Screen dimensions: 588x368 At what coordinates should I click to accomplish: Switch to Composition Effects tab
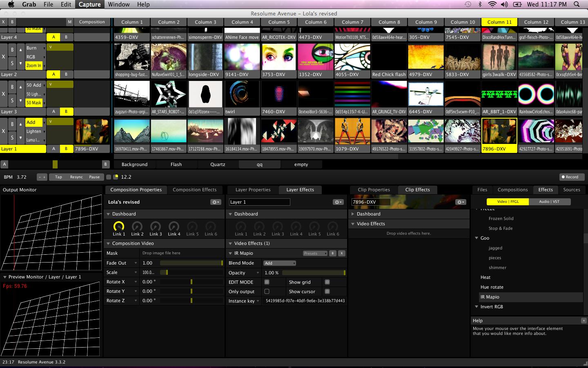194,190
